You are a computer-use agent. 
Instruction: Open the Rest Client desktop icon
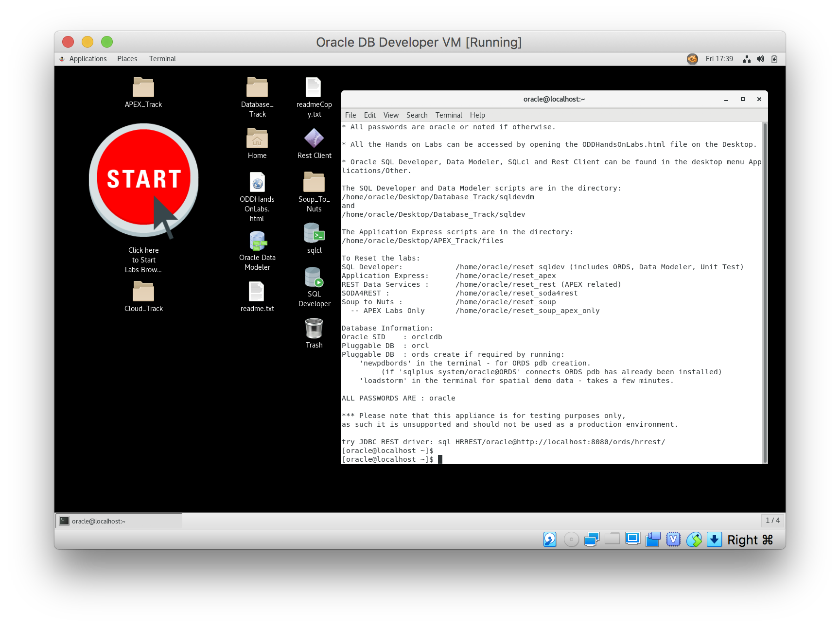pos(314,139)
